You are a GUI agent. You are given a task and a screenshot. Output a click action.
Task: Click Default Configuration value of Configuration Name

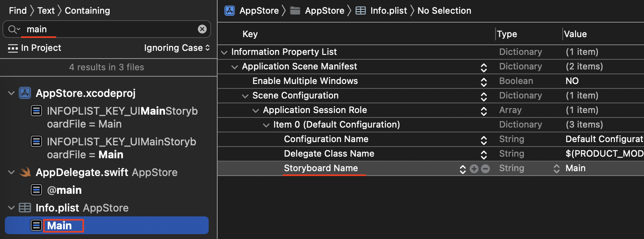click(604, 139)
